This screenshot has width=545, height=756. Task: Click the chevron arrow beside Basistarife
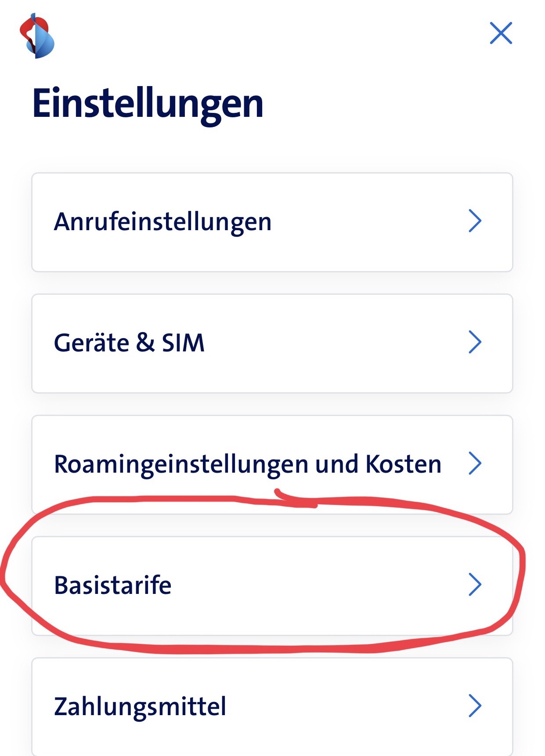pos(475,585)
